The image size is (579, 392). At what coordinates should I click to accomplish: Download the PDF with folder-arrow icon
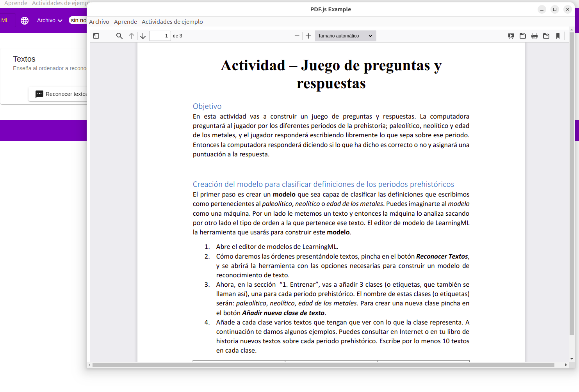546,36
